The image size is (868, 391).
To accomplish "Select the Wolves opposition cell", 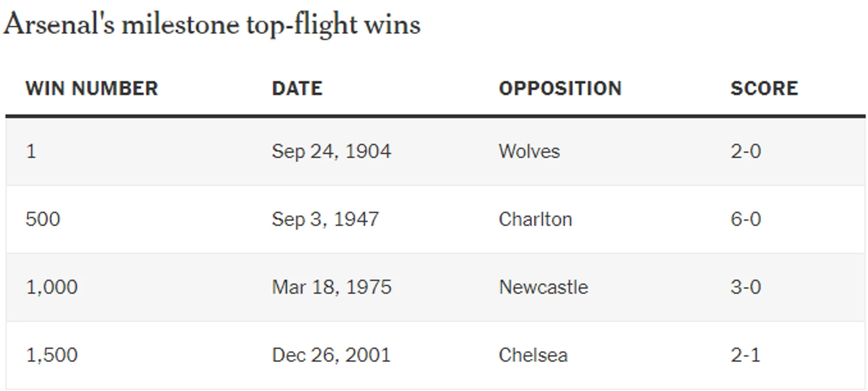I will click(529, 151).
